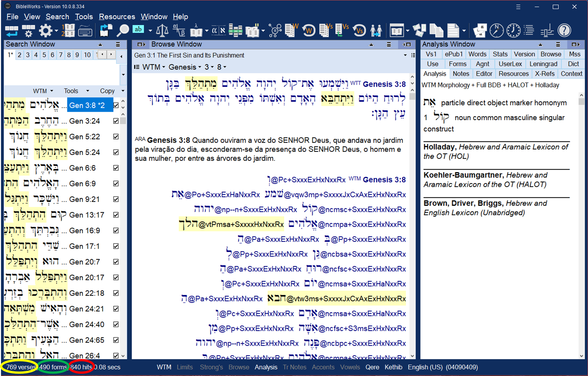Open the on-screen keyboard icon
588x376 pixels.
coord(85,31)
